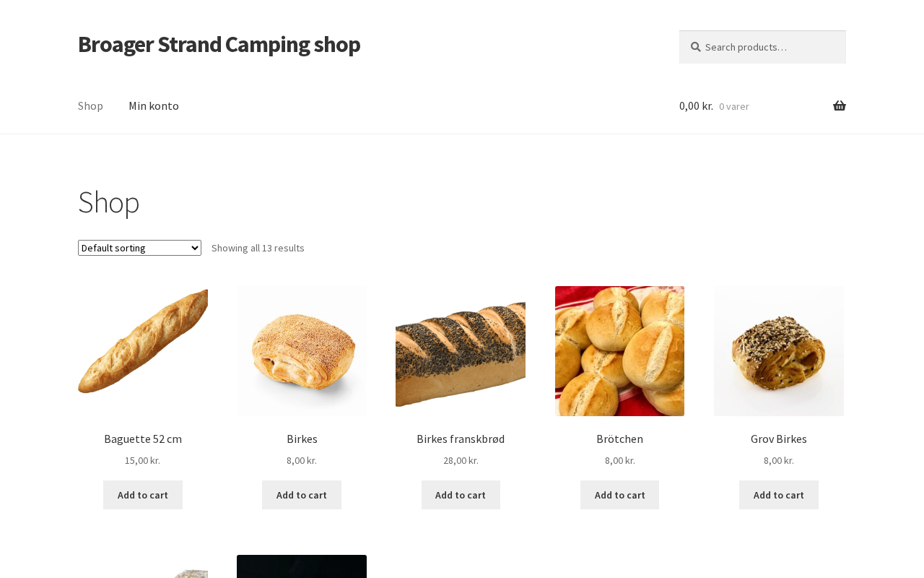Open the Brötchen rolls product photo
The height and width of the screenshot is (578, 924).
point(619,351)
